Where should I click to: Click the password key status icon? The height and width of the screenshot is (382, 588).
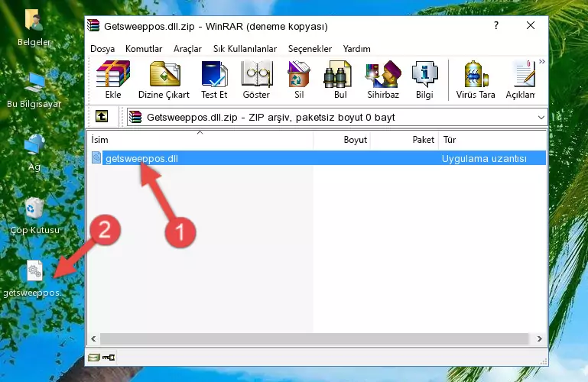[x=109, y=358]
